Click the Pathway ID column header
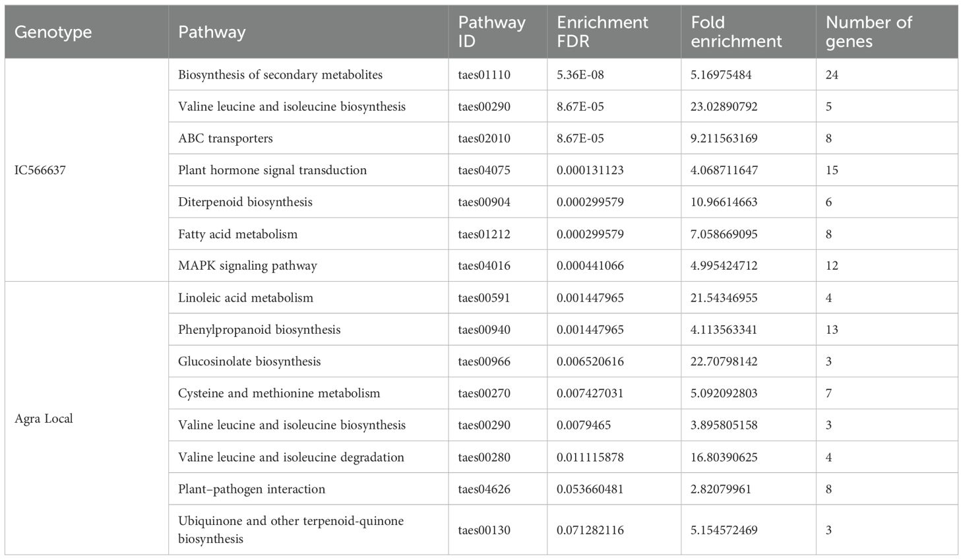 tap(491, 32)
